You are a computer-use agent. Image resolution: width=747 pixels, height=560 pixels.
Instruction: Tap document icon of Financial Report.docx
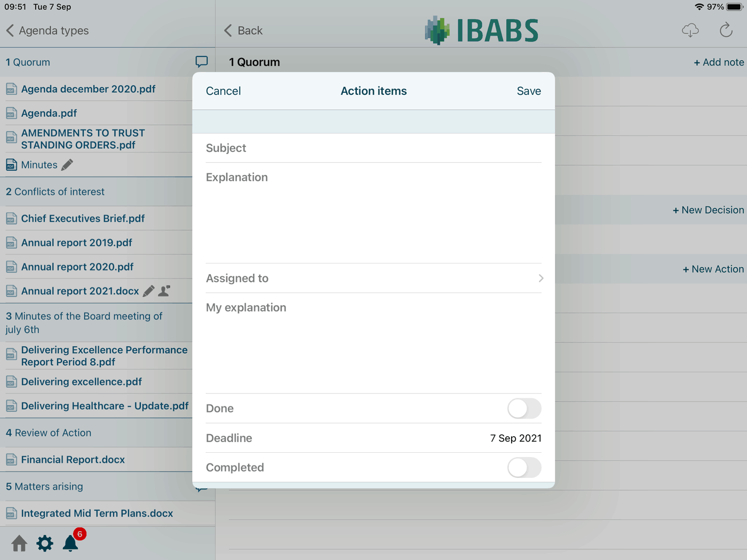[x=11, y=459]
